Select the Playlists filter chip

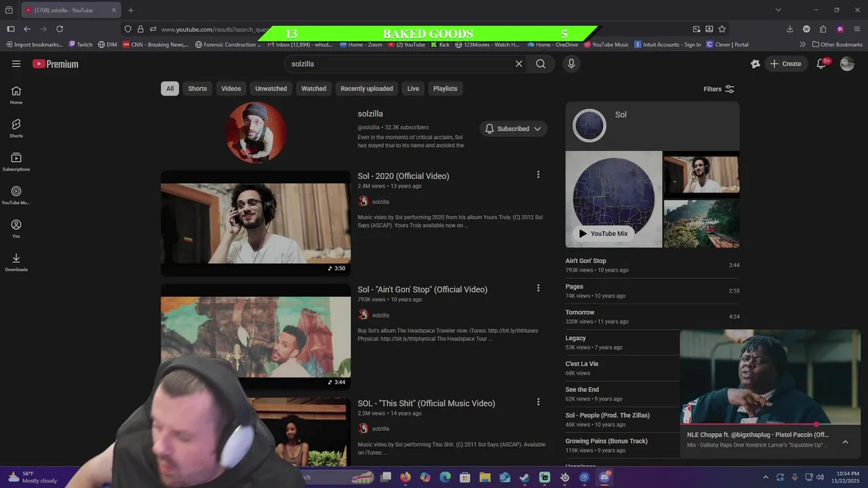pos(445,89)
